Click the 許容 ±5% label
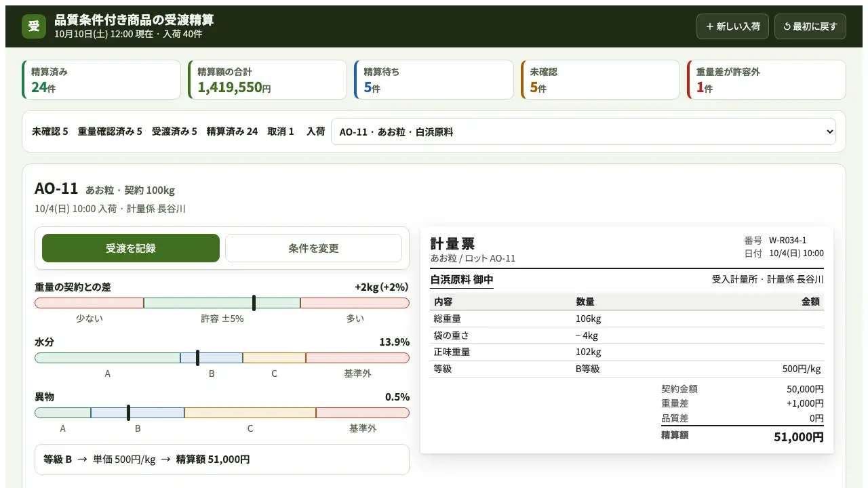 222,319
